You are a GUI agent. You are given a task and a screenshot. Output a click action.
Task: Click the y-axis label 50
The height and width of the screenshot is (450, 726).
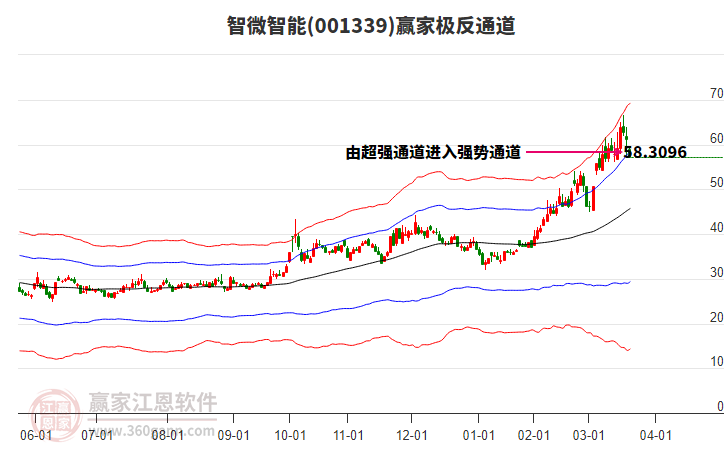point(717,183)
